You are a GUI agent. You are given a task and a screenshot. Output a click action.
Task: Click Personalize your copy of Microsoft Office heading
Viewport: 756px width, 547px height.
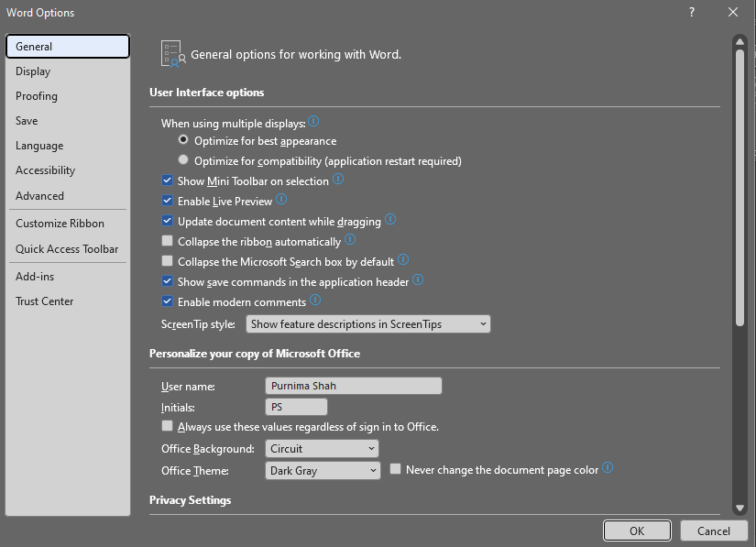point(255,354)
